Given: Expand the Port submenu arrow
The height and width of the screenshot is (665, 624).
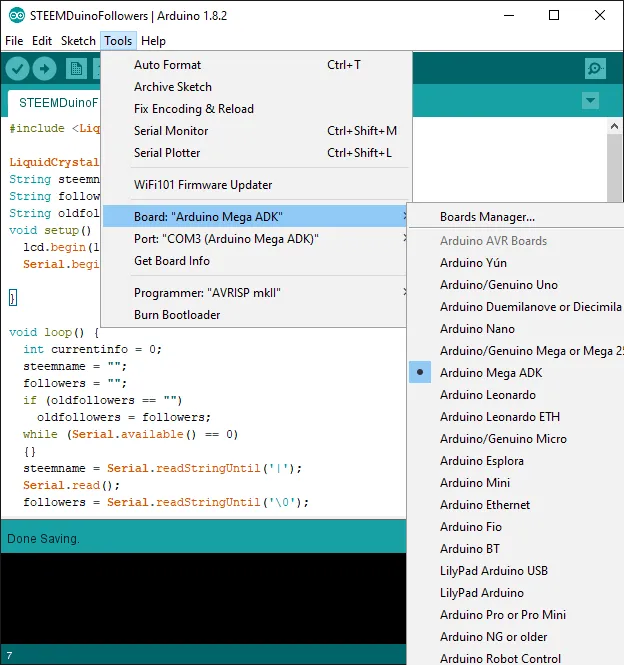Looking at the screenshot, I should pos(405,238).
